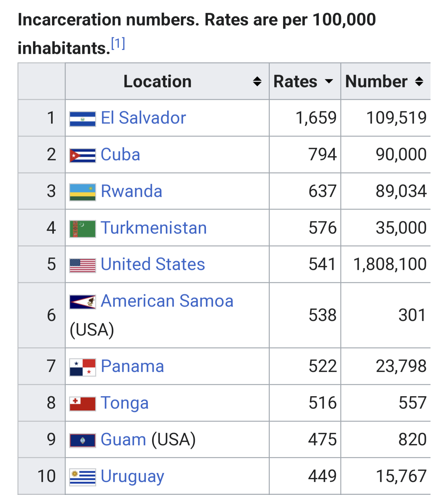Click the Turkmenistan flag icon
Screen dimensions: 448x495
pos(82,229)
